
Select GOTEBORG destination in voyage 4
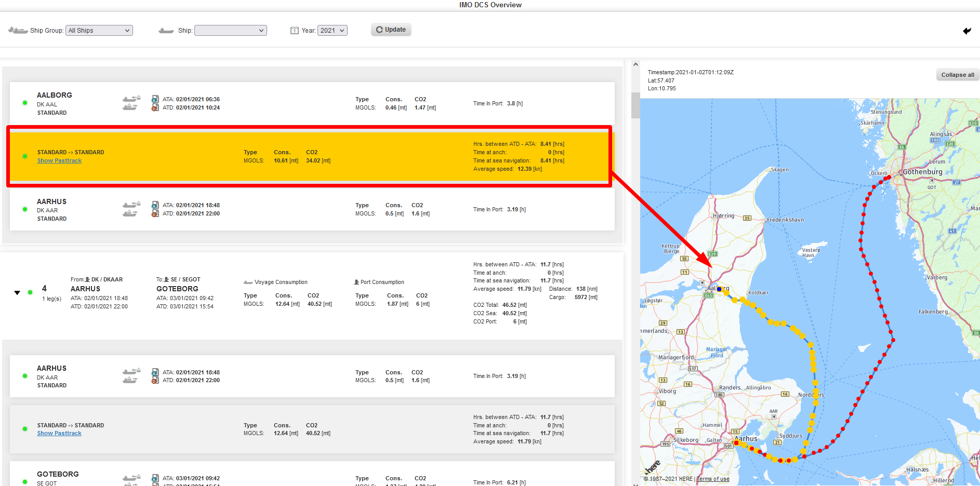pos(177,289)
